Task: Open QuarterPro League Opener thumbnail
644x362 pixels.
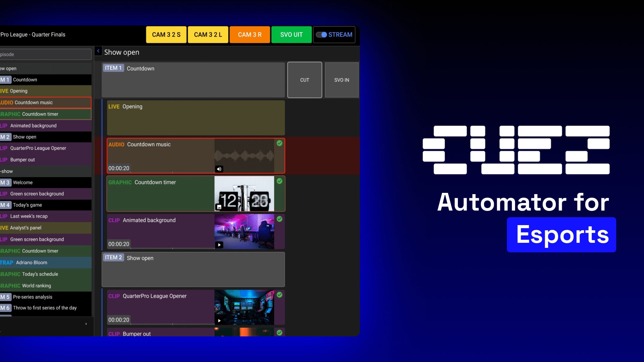Action: [244, 307]
